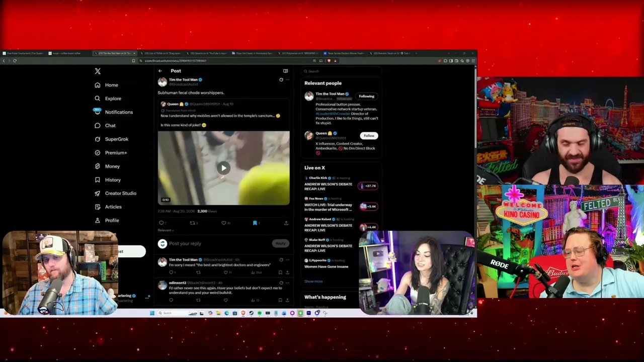Reply to the main post

point(162,223)
